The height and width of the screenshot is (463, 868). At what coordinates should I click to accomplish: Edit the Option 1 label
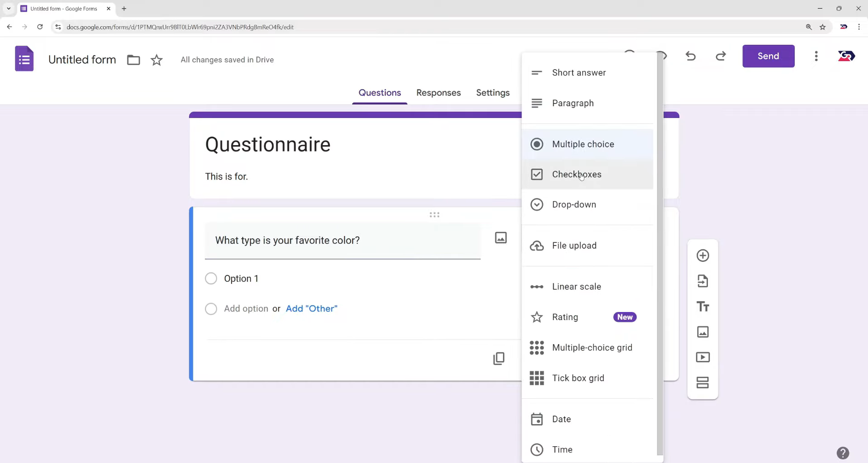point(241,279)
